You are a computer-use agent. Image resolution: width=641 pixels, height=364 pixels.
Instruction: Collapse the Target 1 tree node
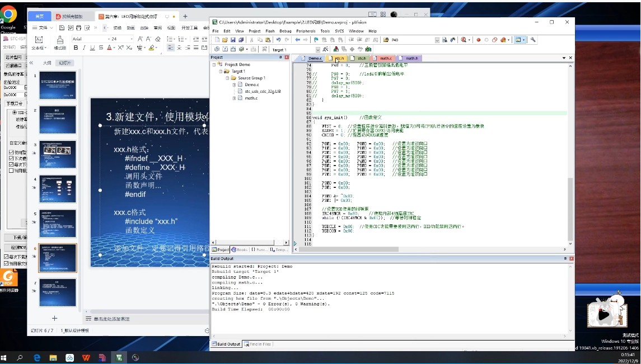click(221, 72)
